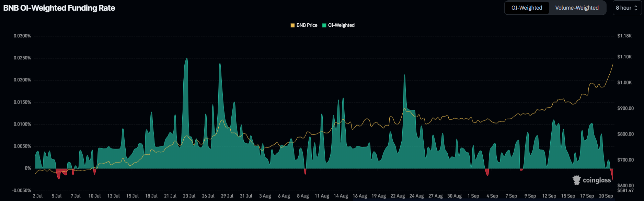644x201 pixels.
Task: Click the $600.00 price axis label
Action: click(x=625, y=186)
